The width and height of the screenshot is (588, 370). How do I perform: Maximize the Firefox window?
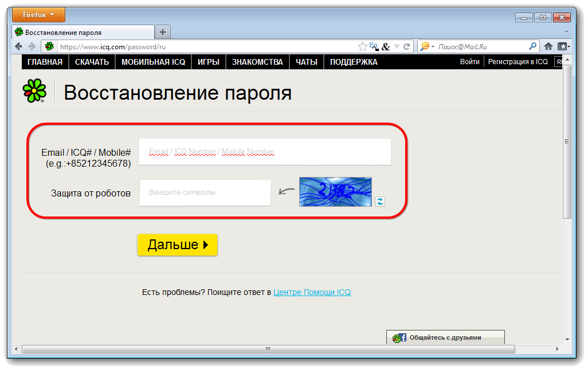(543, 18)
